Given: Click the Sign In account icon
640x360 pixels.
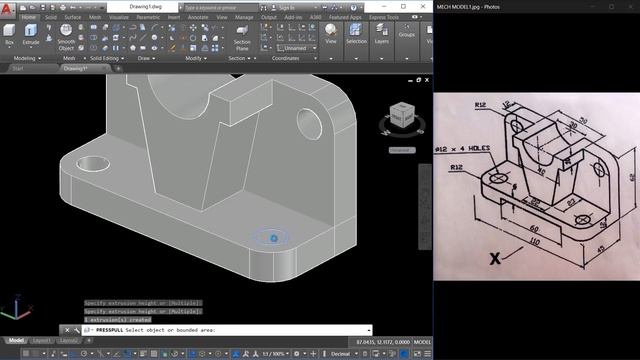Looking at the screenshot, I should pos(273,7).
